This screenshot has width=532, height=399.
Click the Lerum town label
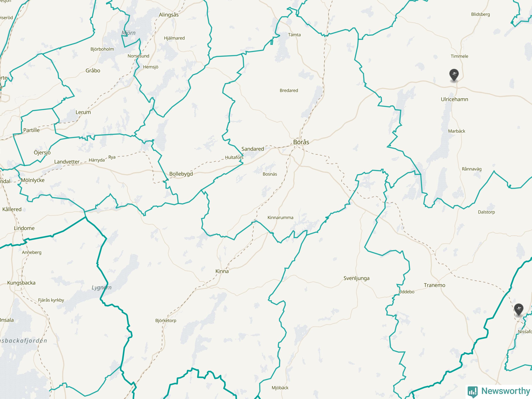pos(83,112)
